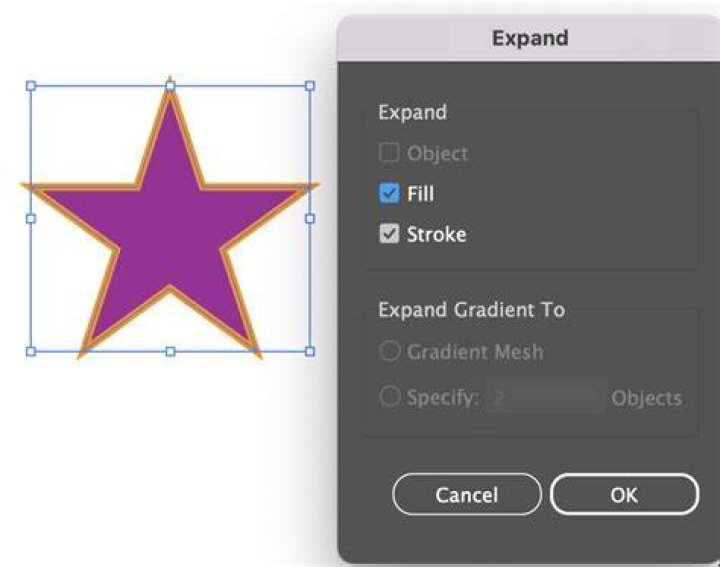Uncheck the Fill checkbox
The height and width of the screenshot is (567, 720).
[389, 193]
